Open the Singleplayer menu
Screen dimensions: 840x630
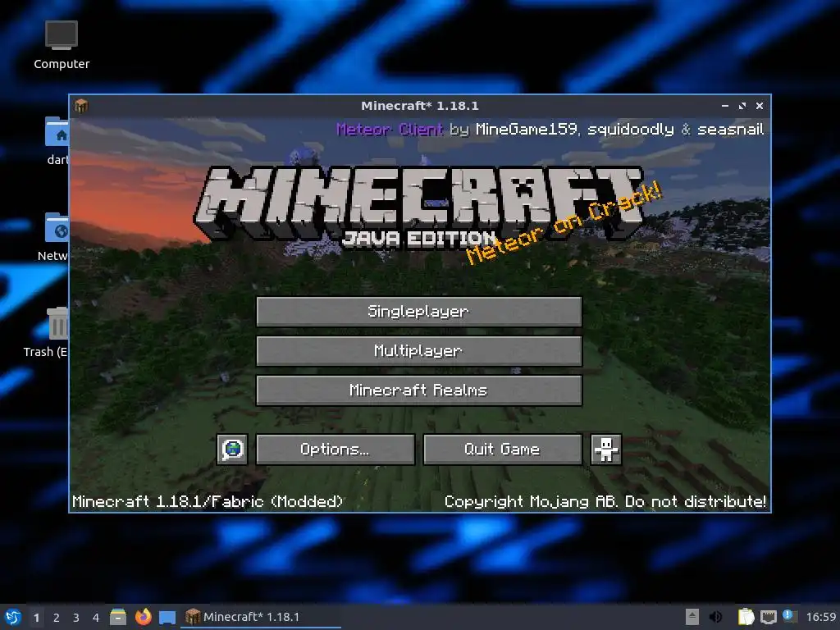tap(419, 311)
